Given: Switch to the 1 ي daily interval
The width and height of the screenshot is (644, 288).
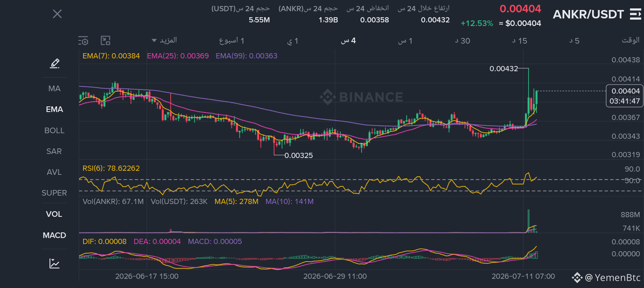Looking at the screenshot, I should pyautogui.click(x=293, y=41).
